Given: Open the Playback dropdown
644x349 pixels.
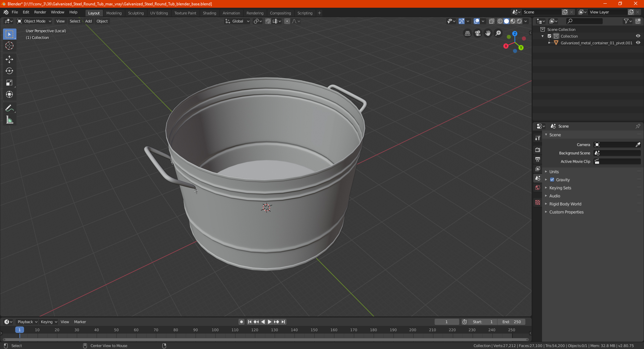Looking at the screenshot, I should pos(27,322).
